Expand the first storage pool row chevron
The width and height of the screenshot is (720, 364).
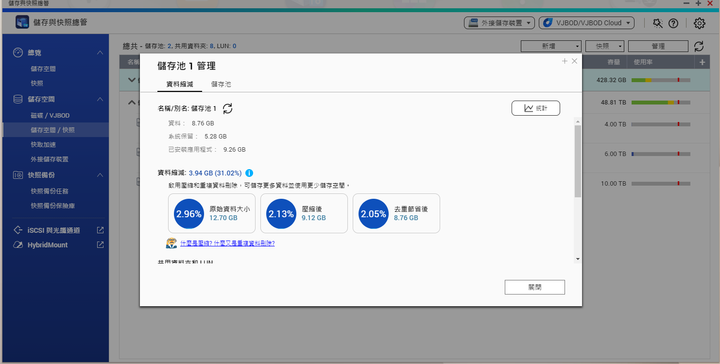tap(132, 80)
